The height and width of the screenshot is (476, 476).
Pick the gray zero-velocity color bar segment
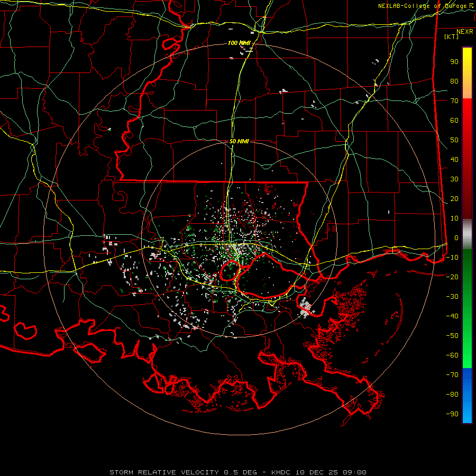tap(467, 234)
